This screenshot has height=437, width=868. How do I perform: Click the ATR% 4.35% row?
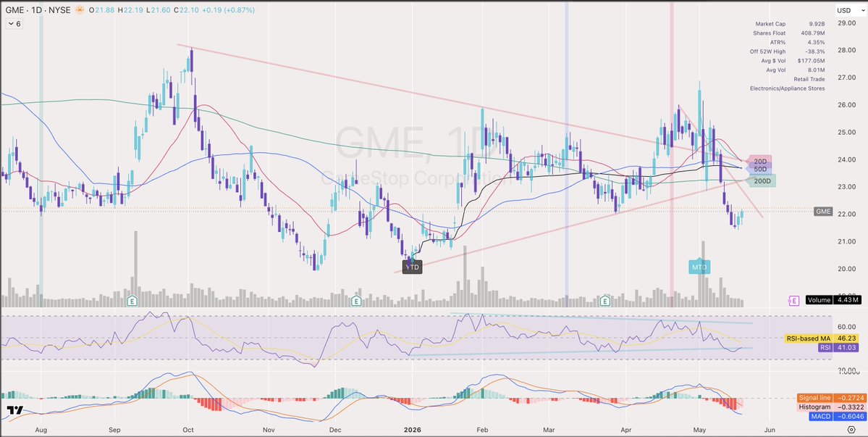pyautogui.click(x=798, y=42)
